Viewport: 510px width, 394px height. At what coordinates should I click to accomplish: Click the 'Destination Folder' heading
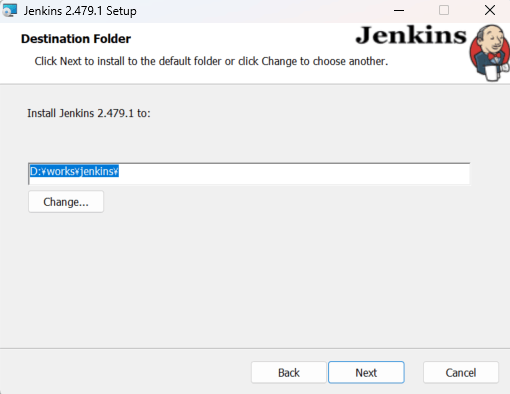pos(76,39)
